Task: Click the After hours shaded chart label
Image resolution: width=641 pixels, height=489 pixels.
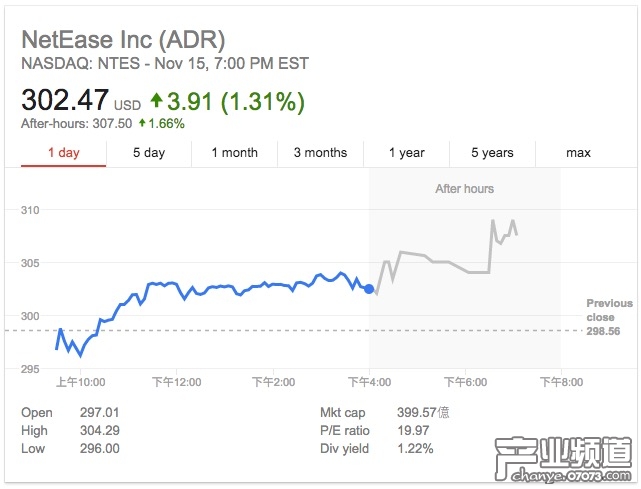Action: (464, 188)
